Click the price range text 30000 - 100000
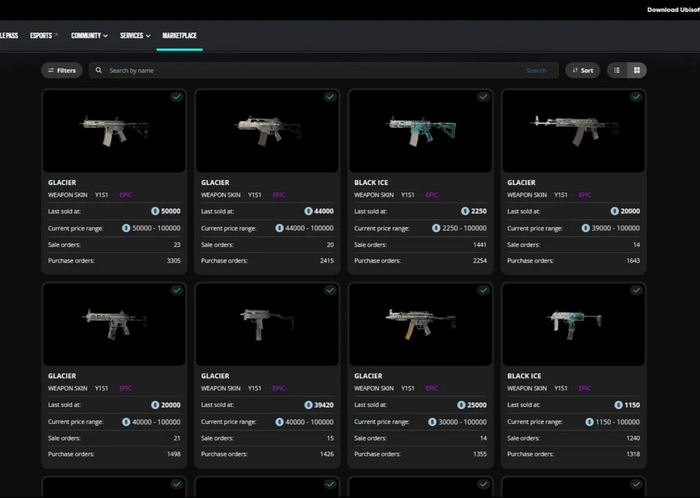700x498 pixels. tap(462, 422)
